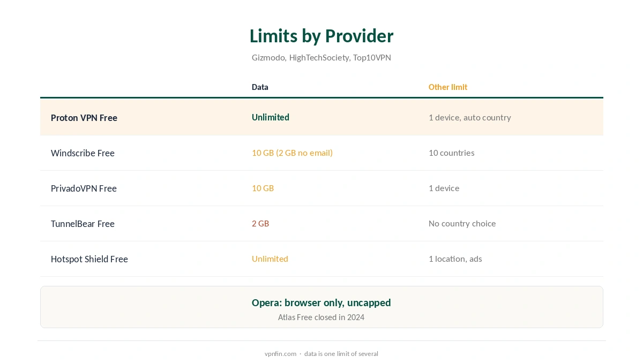Click the '10 countries' cell

pos(452,153)
